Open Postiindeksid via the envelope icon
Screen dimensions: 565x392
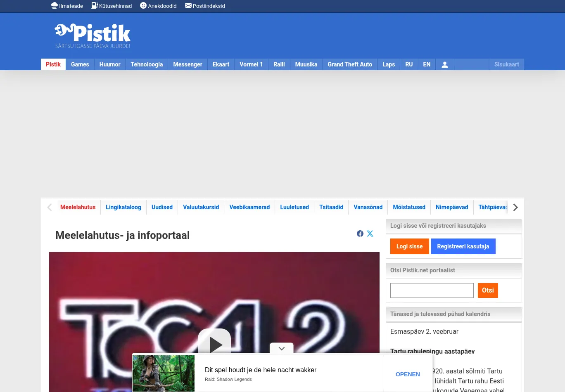tap(188, 5)
